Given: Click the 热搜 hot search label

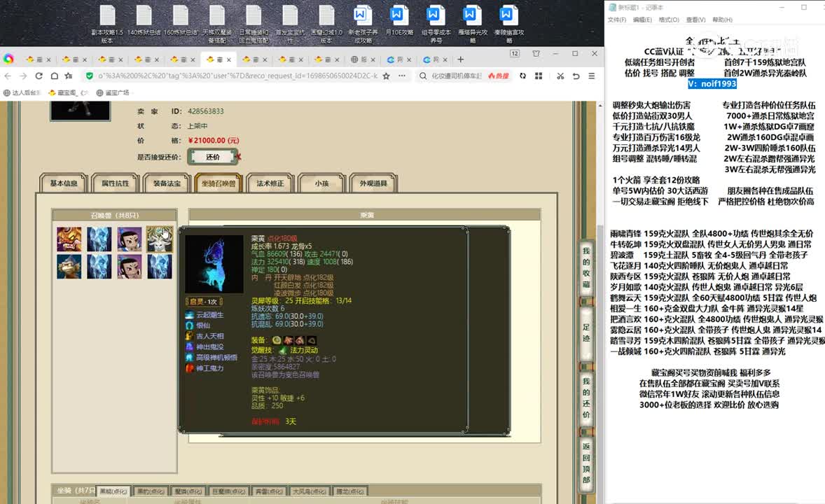Looking at the screenshot, I should [x=499, y=76].
